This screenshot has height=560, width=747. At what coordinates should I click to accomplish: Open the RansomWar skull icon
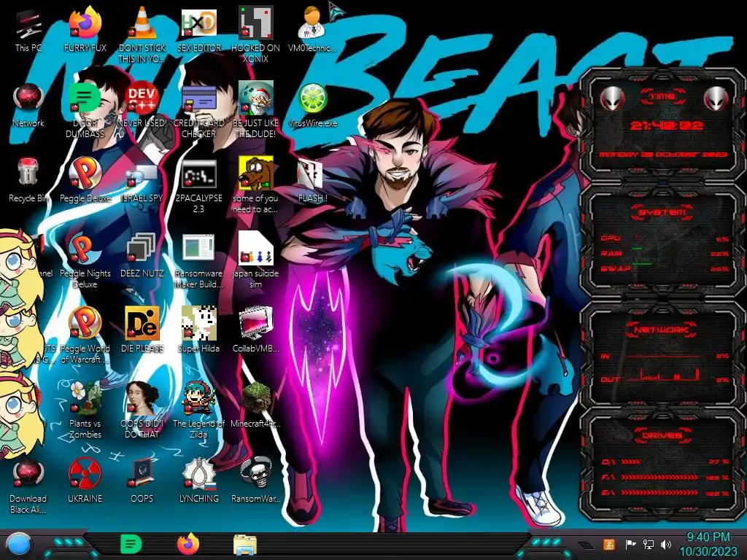tap(256, 481)
